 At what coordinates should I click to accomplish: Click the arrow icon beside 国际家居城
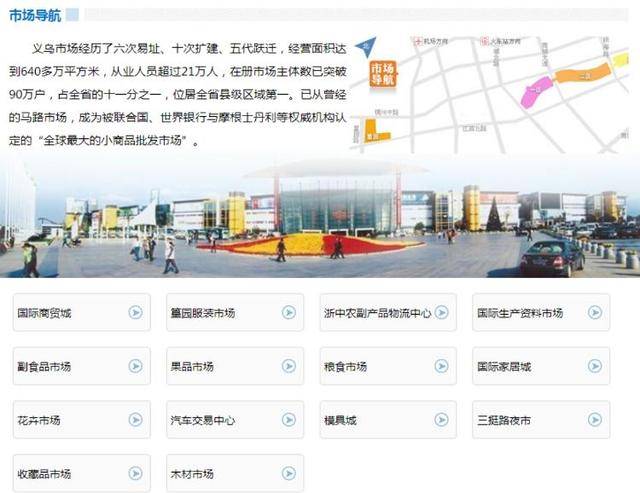coord(595,366)
